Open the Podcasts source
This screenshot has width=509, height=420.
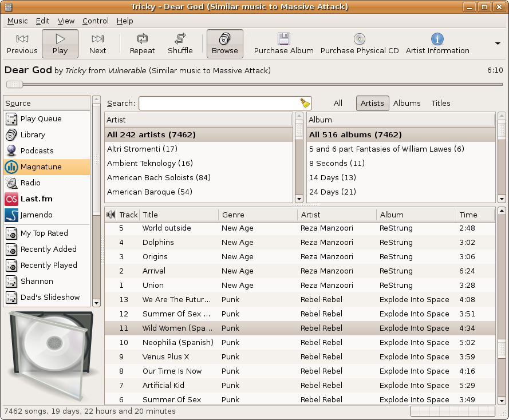click(47, 151)
